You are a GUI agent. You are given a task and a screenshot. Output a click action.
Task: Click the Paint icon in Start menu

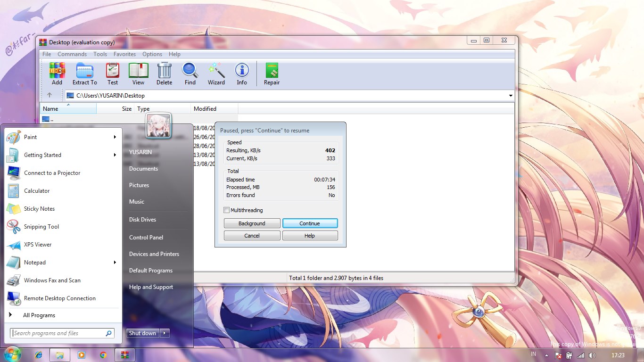click(13, 137)
